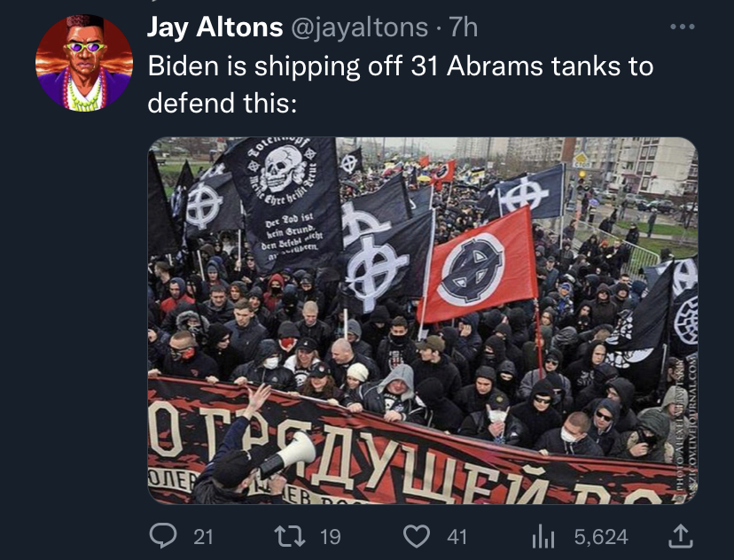Click the share upload arrow icon

[x=680, y=536]
